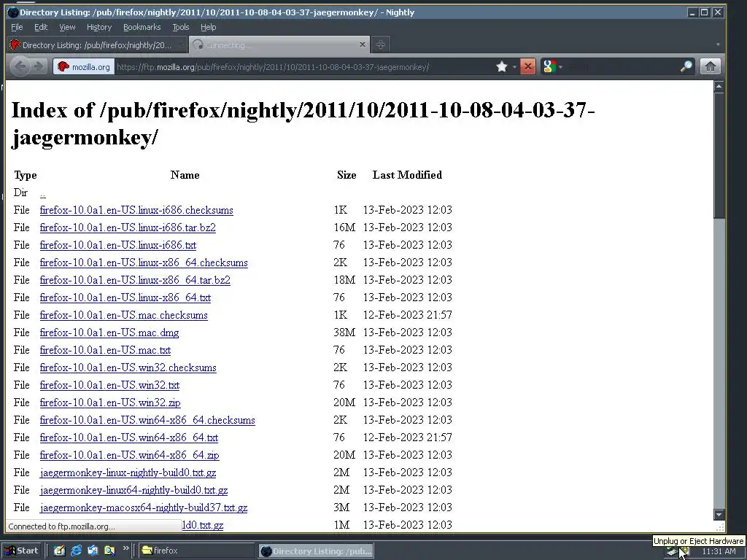Open firefox-10.0a1.en-US.linux-i686.txt link
Image resolution: width=747 pixels, height=560 pixels.
point(118,245)
